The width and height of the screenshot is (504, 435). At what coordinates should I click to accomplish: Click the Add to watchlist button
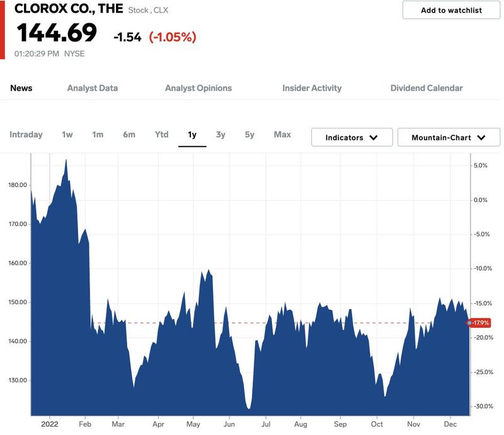tap(451, 10)
